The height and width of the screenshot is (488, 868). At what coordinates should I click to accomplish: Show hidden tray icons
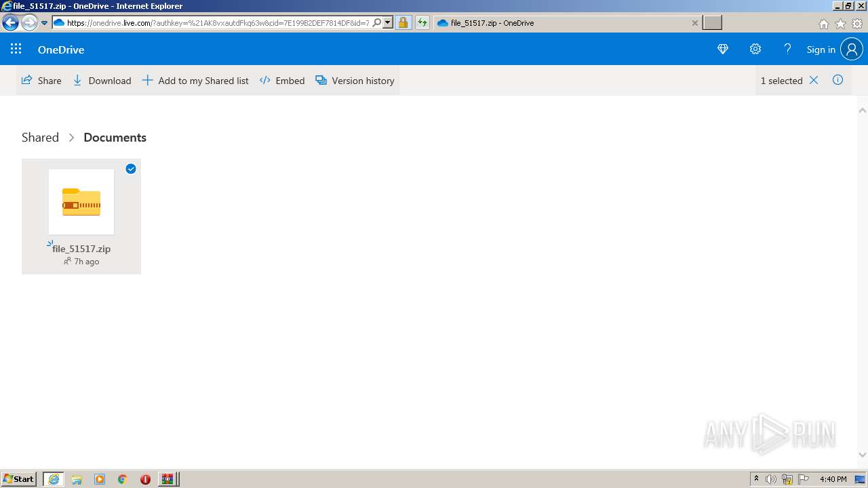(756, 479)
